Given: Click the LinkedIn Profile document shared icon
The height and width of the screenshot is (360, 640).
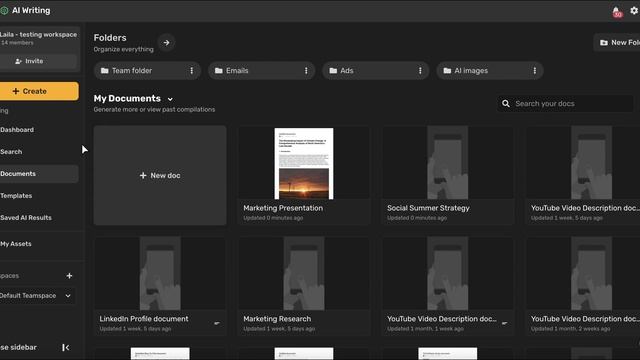Looking at the screenshot, I should [x=217, y=323].
